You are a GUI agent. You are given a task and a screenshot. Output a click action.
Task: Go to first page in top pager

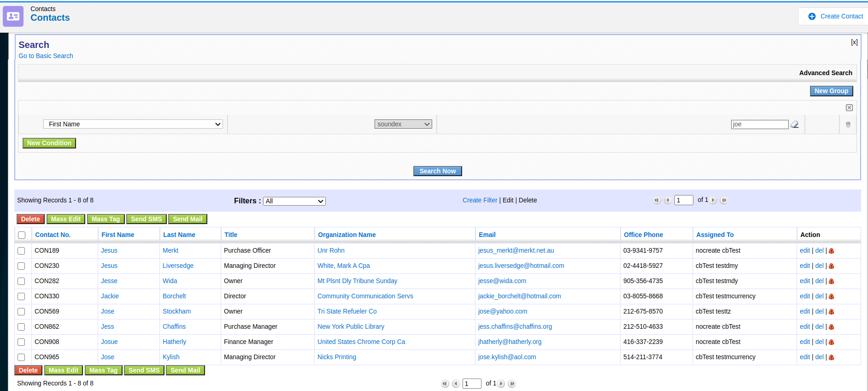click(x=657, y=200)
